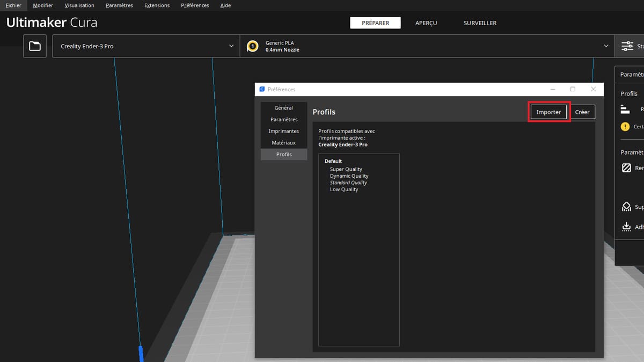
Task: Click the extruder 1 material icon
Action: click(252, 46)
